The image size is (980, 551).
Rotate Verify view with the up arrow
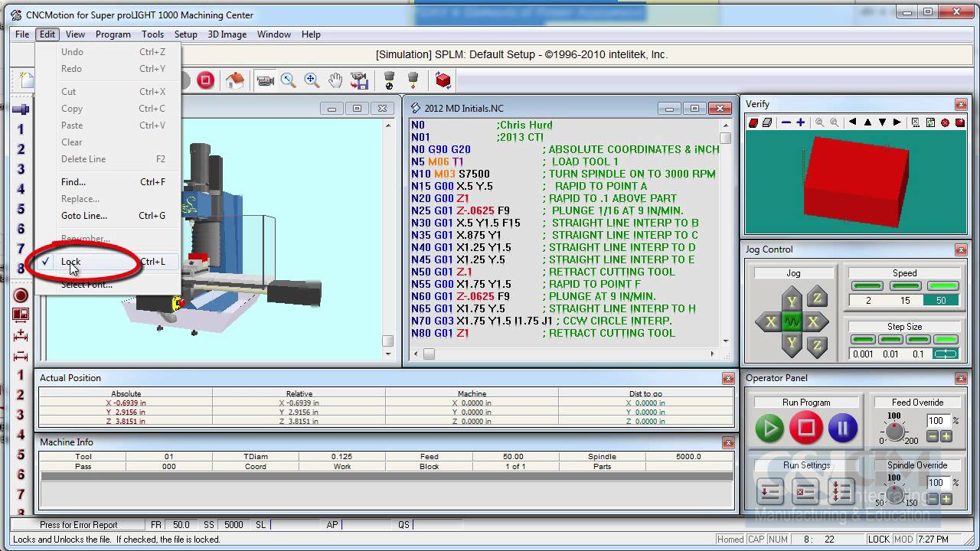867,122
